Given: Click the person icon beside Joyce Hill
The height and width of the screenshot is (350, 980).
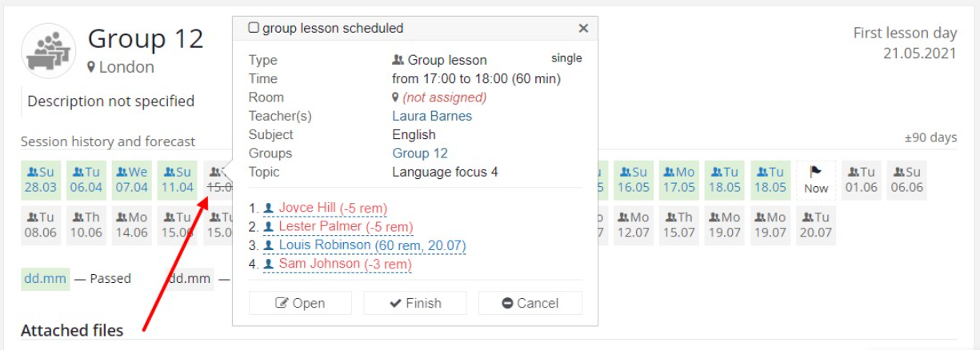Looking at the screenshot, I should (269, 208).
